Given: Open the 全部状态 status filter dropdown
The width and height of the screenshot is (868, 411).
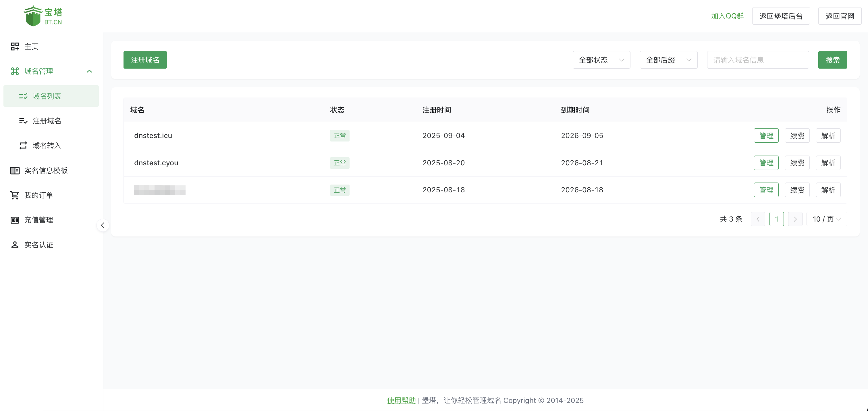Looking at the screenshot, I should (x=601, y=60).
